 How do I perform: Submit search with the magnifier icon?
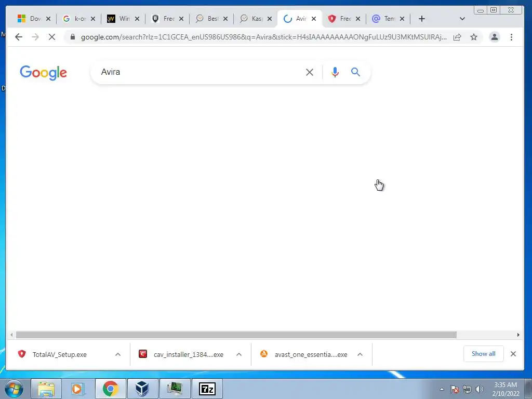pos(355,72)
